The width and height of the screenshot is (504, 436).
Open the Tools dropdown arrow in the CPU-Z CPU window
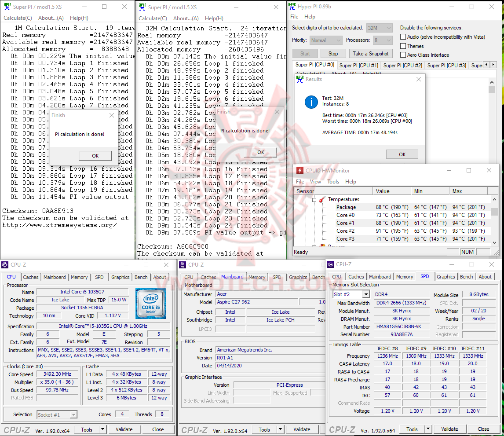pyautogui.click(x=102, y=429)
